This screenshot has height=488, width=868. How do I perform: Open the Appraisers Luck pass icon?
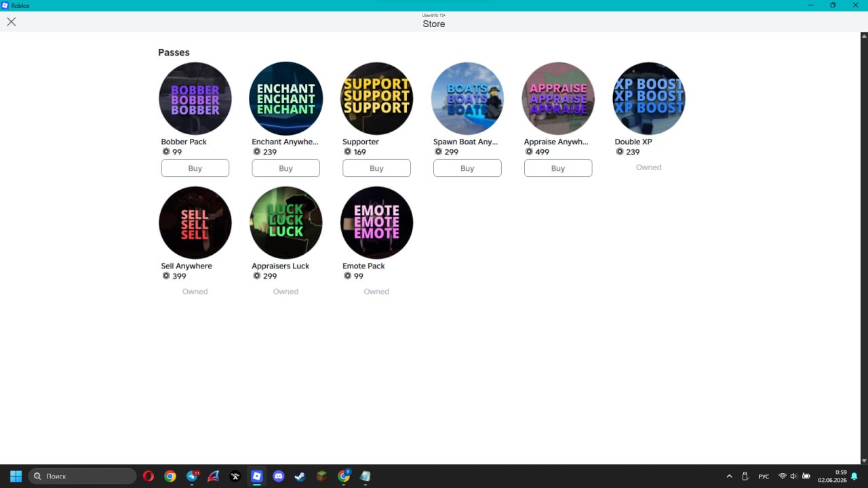[285, 222]
